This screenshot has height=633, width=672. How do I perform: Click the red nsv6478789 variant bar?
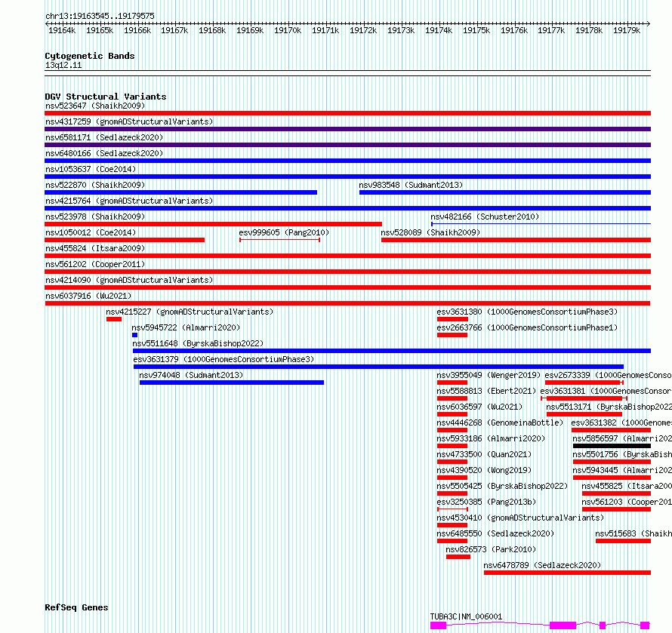pyautogui.click(x=568, y=573)
